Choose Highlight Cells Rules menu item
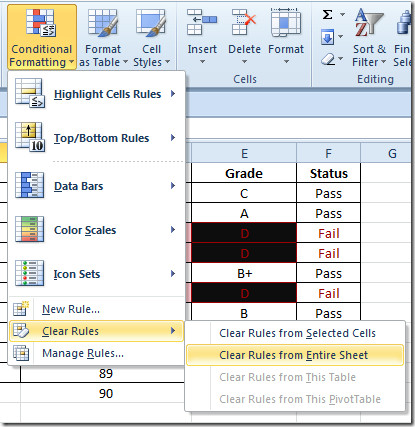 tap(97, 94)
